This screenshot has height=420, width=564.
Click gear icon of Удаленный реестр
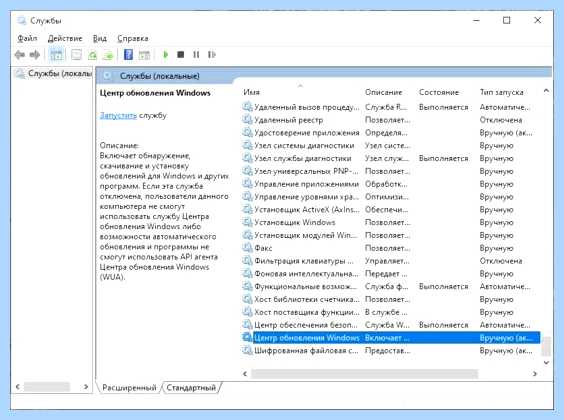pos(247,119)
